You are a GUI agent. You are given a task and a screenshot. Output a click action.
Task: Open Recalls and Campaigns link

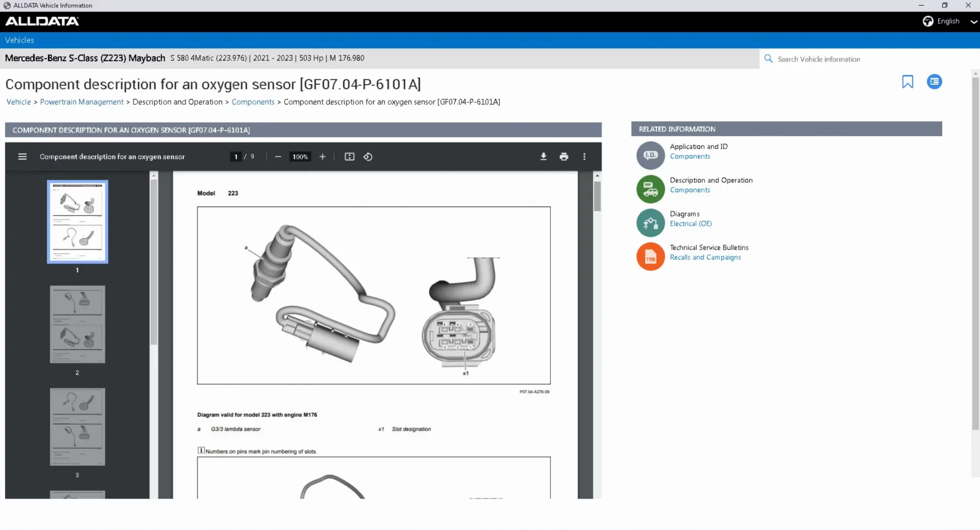705,257
